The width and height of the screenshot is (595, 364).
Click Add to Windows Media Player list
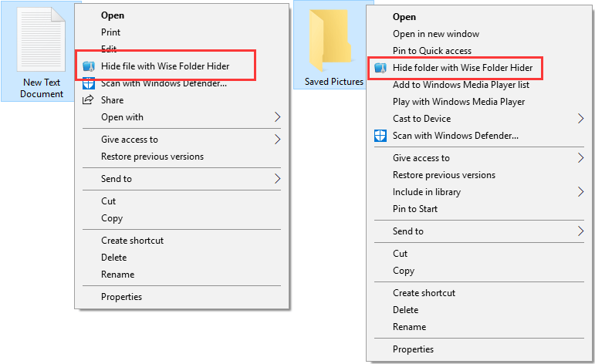click(x=461, y=85)
